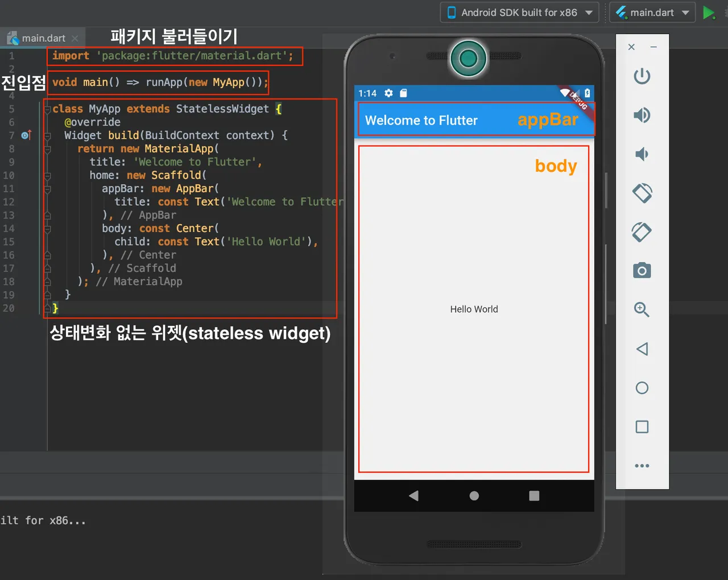Click 'MaterialApp(' on line 8
The image size is (728, 580).
point(182,148)
